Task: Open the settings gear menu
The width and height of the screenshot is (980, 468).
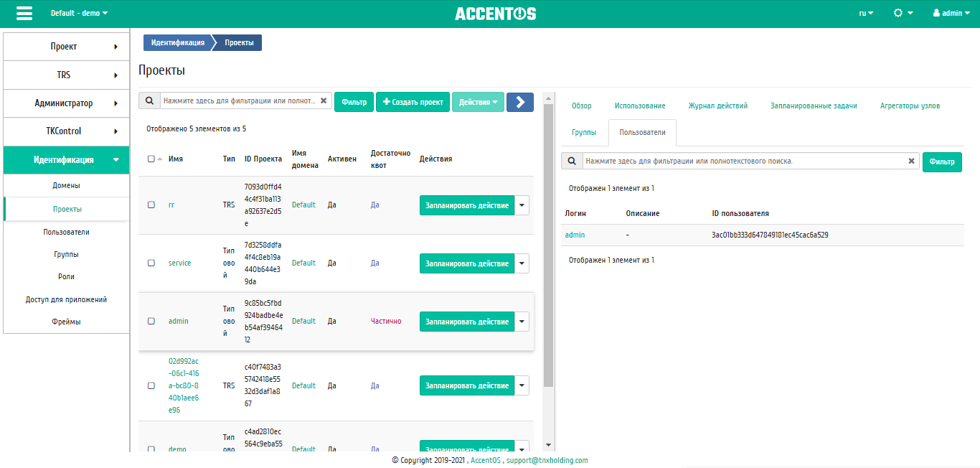Action: coord(903,14)
